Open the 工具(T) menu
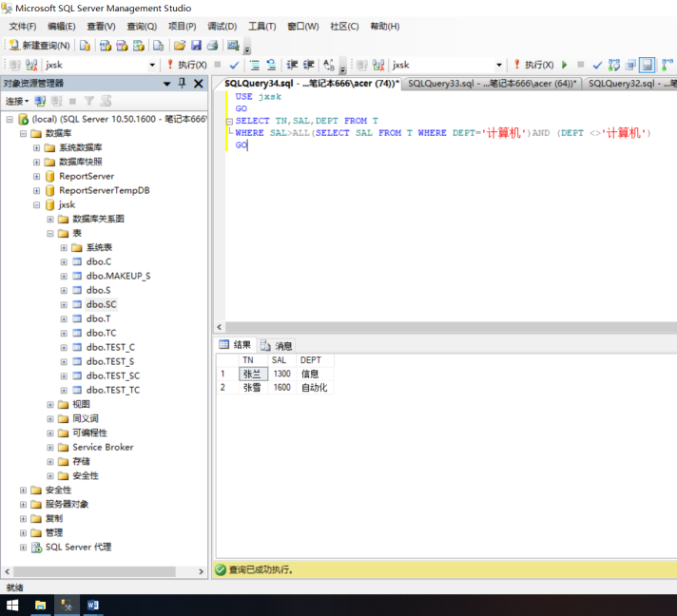 (x=261, y=27)
